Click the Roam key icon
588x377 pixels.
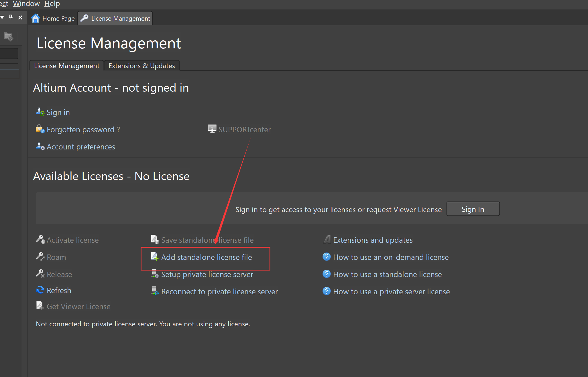tap(40, 256)
